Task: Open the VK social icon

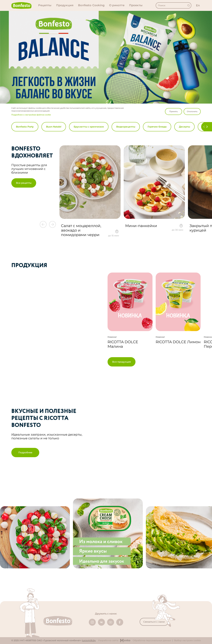Action: pos(101,622)
